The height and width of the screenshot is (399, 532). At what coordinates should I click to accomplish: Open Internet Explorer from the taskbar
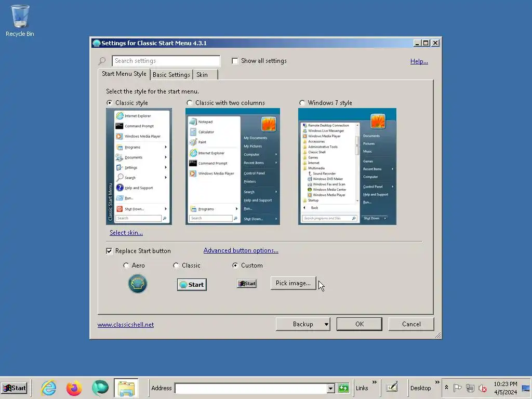click(x=48, y=388)
